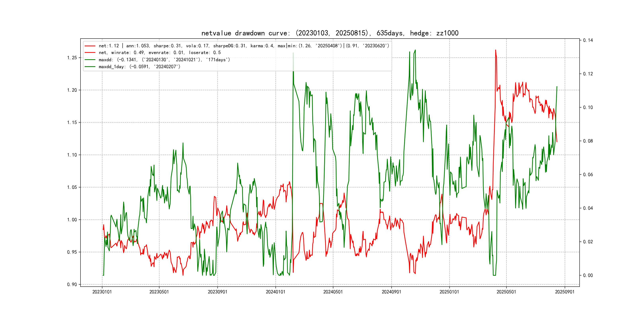
Task: Click the red swatch beside winrate entry
Action: 90,53
